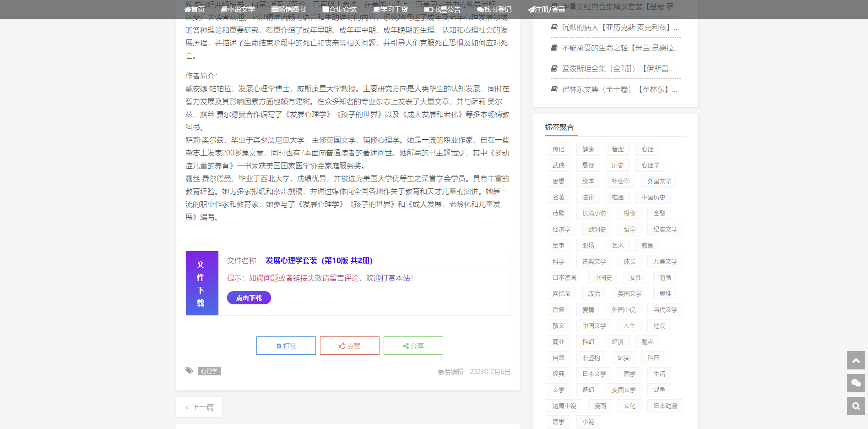Screen dimensions: 868x429
Task: Select the 外国小说 tag
Action: pyautogui.click(x=624, y=310)
